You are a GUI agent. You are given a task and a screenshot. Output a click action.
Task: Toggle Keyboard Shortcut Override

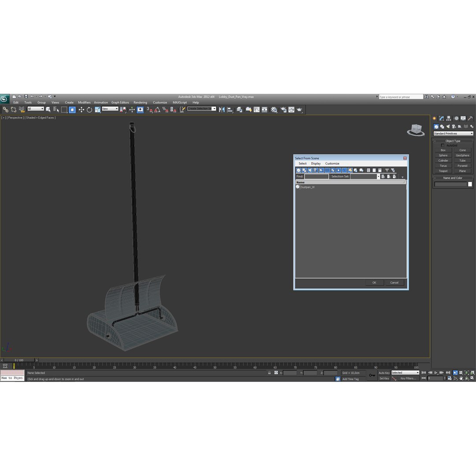pos(140,110)
